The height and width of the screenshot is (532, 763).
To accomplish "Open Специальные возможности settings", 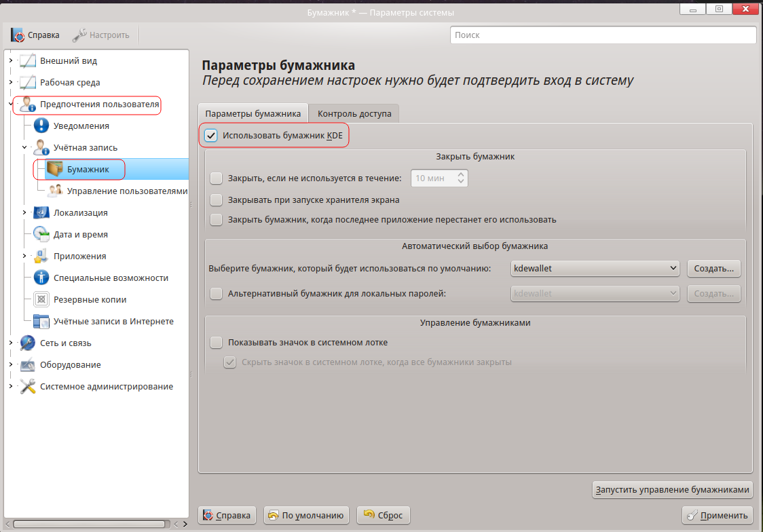I will [111, 278].
